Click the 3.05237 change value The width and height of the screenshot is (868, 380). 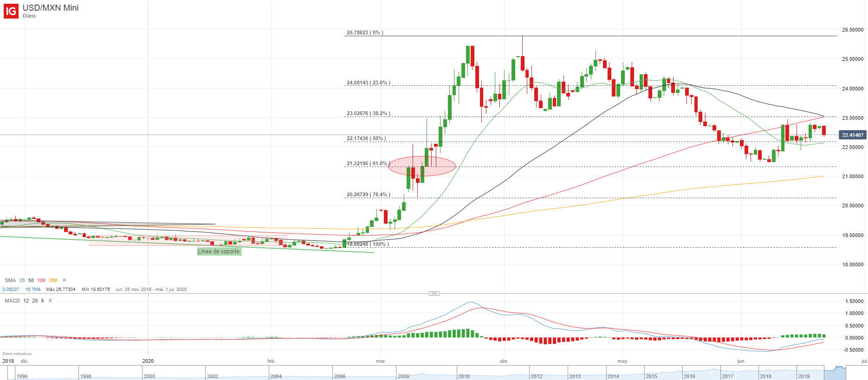(11, 289)
